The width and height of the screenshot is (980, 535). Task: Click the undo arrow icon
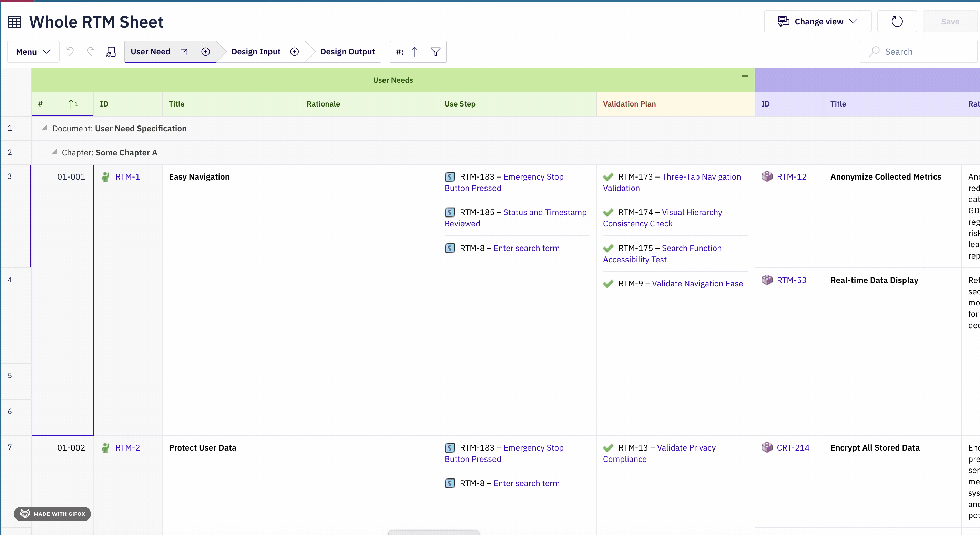(x=70, y=51)
